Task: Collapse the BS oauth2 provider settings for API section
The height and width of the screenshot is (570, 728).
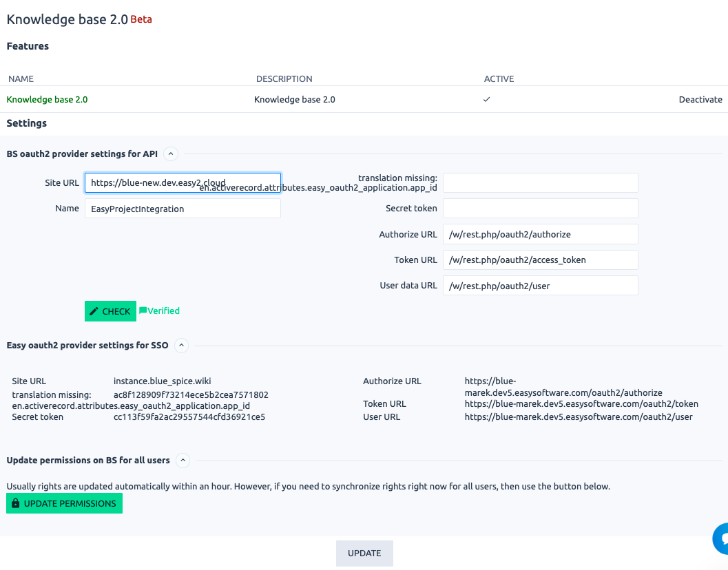Action: tap(170, 154)
